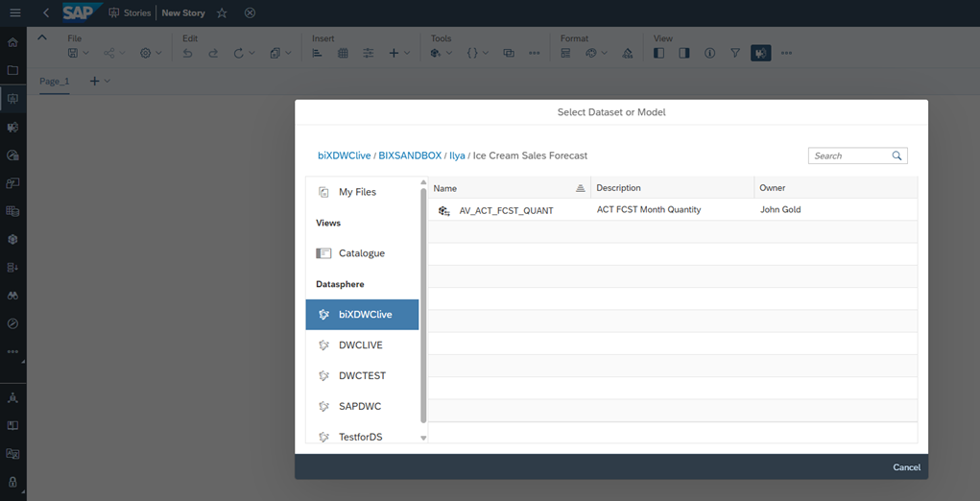This screenshot has height=501, width=980.
Task: Open Files folder icon in sidebar
Action: [12, 70]
